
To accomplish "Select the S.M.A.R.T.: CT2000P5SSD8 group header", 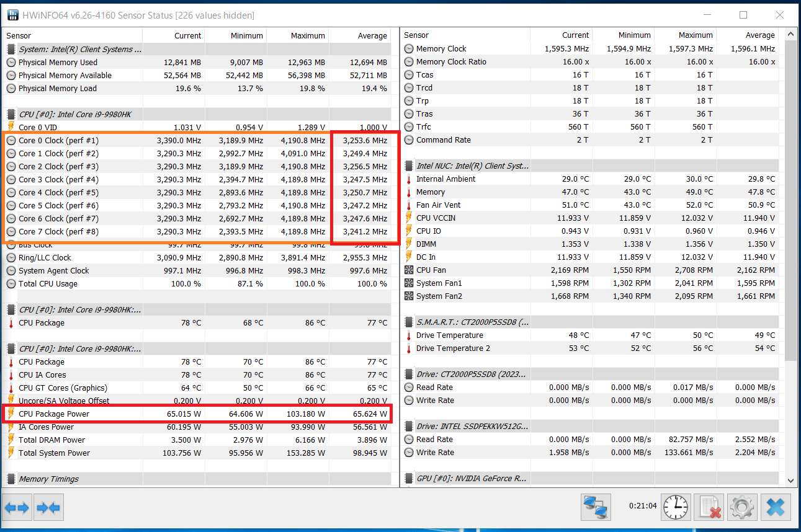I will click(591, 322).
